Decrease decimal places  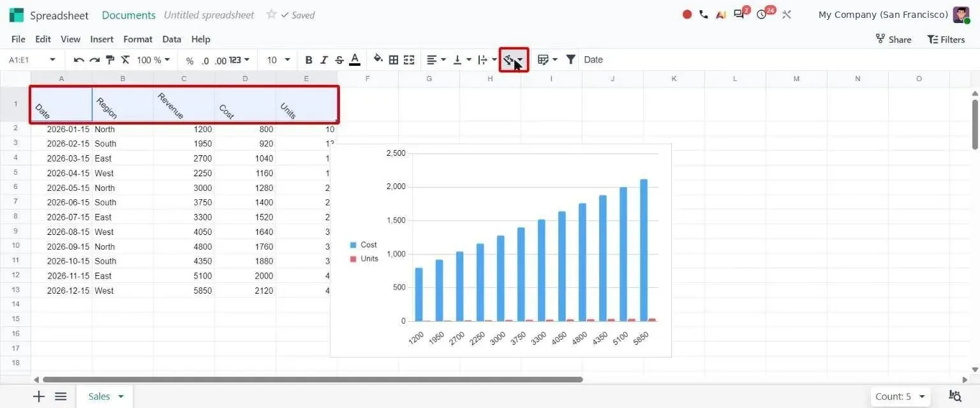205,60
